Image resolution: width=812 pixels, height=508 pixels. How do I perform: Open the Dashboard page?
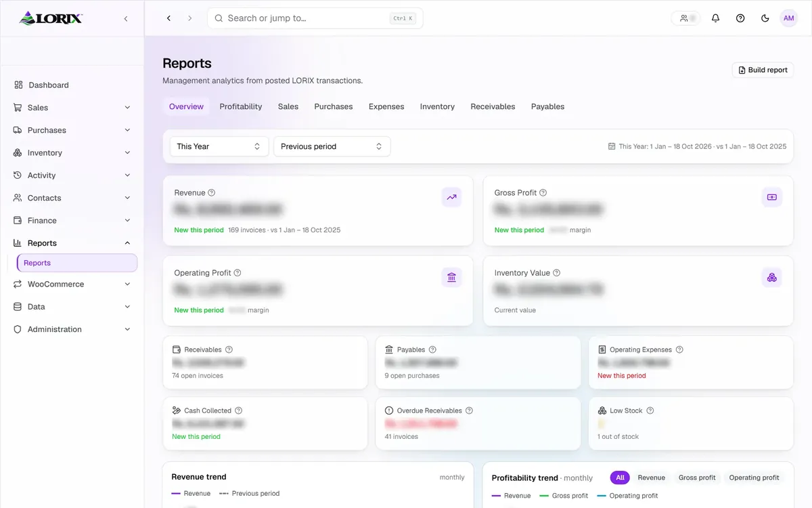[x=72, y=85]
